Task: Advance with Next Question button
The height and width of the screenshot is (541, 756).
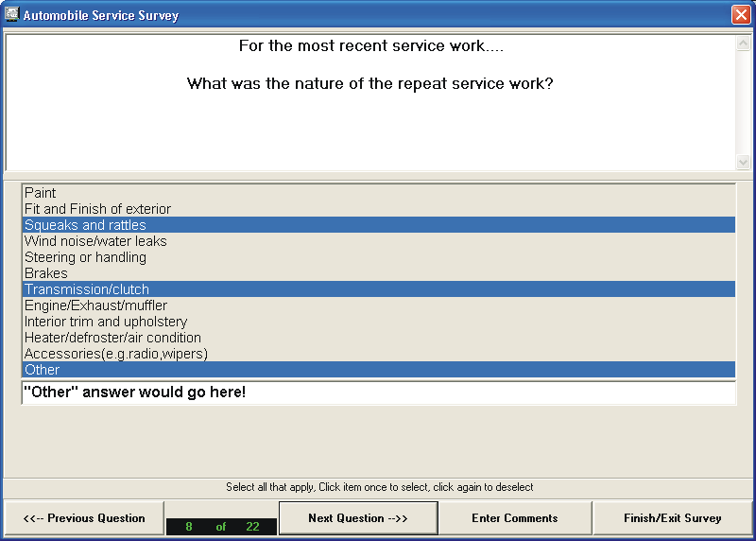Action: 358,518
